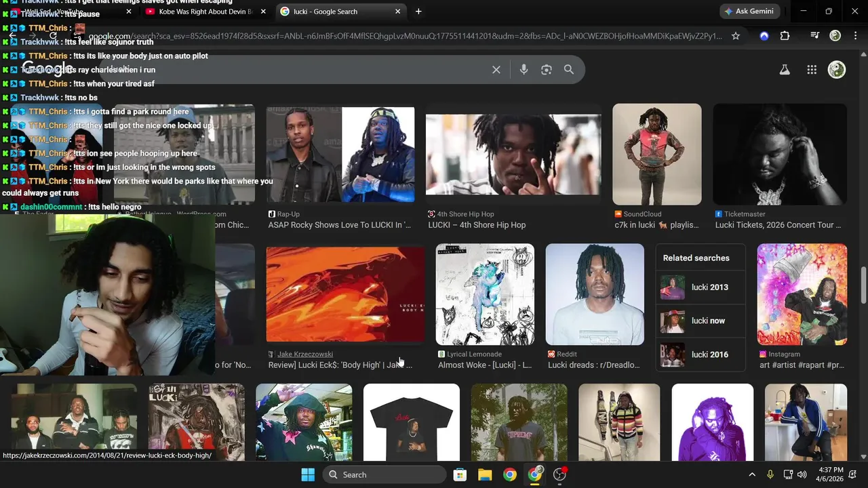
Task: Open the striped sweater full-body image
Action: (x=619, y=422)
